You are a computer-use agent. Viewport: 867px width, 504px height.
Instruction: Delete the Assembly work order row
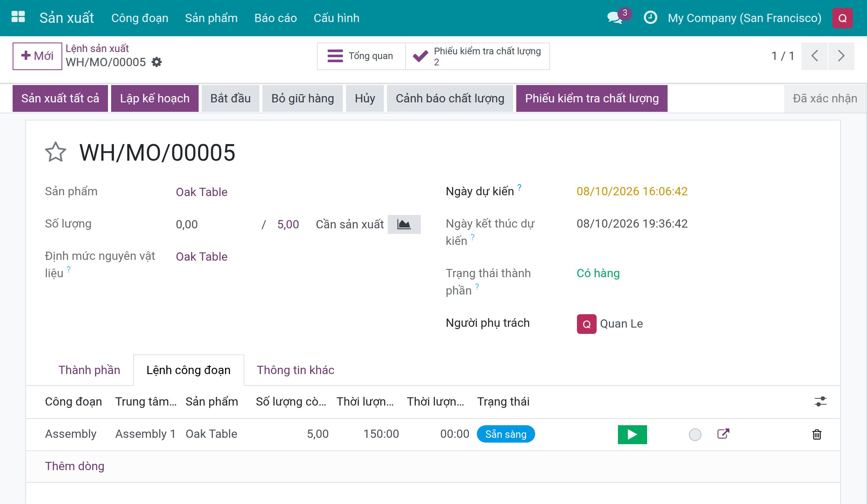click(817, 434)
